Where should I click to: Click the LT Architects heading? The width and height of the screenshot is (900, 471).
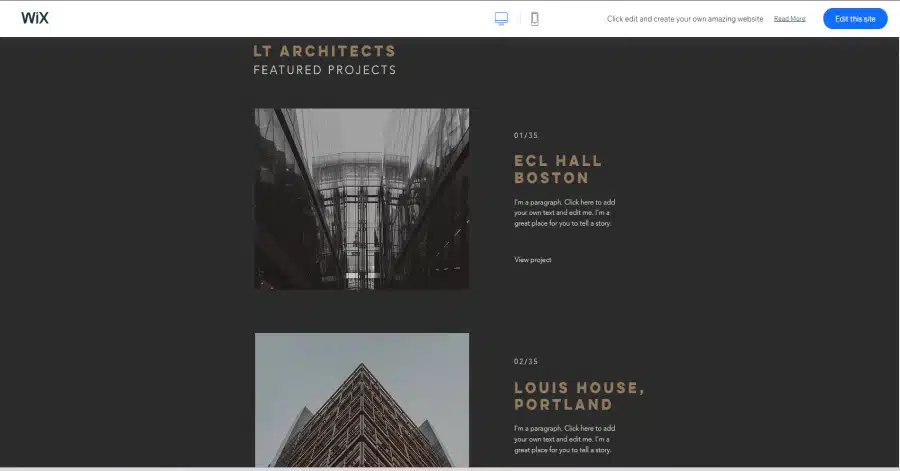pos(325,51)
